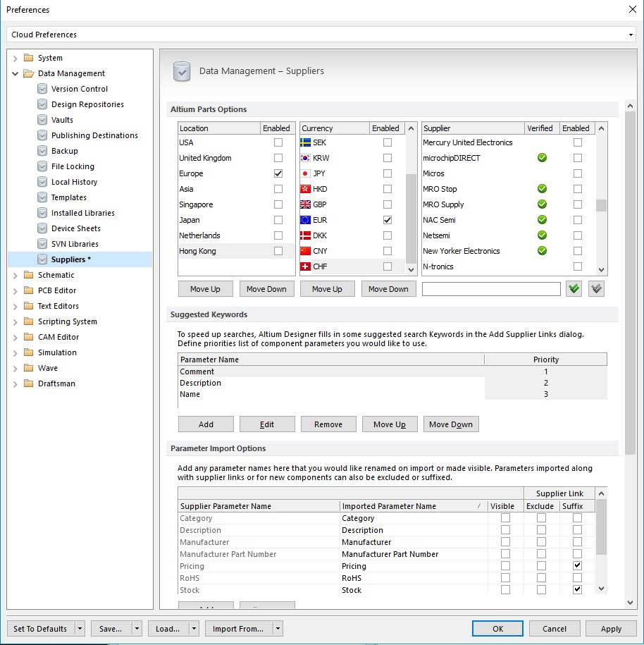644x645 pixels.
Task: Click the green checkmark enable-all suppliers icon
Action: (574, 289)
